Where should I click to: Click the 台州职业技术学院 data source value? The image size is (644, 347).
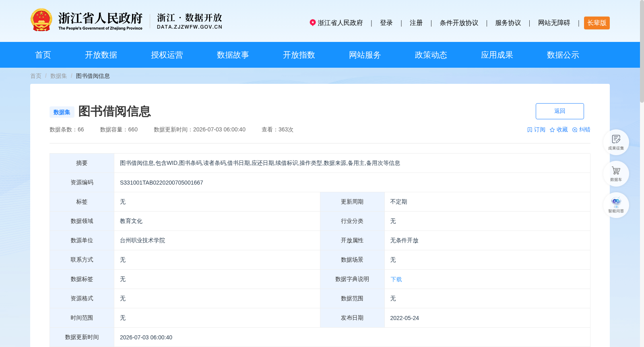pyautogui.click(x=142, y=241)
